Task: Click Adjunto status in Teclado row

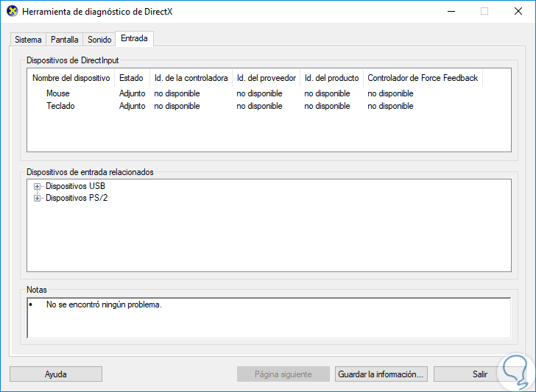Action: pyautogui.click(x=132, y=106)
